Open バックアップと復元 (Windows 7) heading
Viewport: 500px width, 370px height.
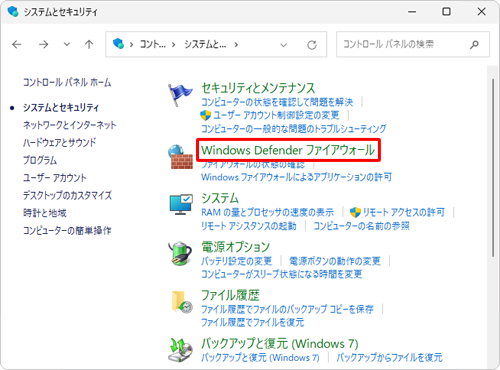(280, 343)
